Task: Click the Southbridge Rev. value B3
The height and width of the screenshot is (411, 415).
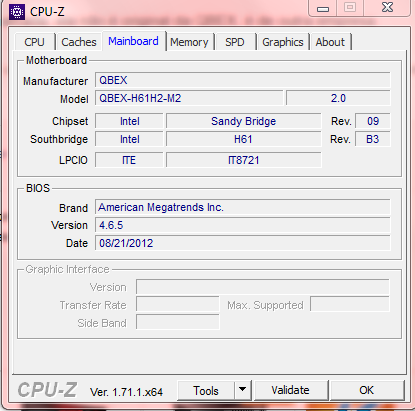Action: pyautogui.click(x=373, y=139)
